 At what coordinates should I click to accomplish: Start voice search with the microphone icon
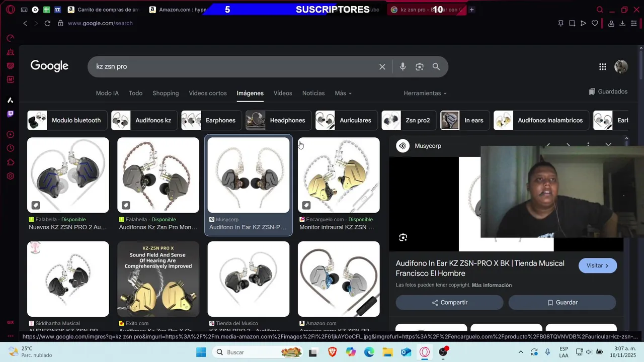click(403, 66)
